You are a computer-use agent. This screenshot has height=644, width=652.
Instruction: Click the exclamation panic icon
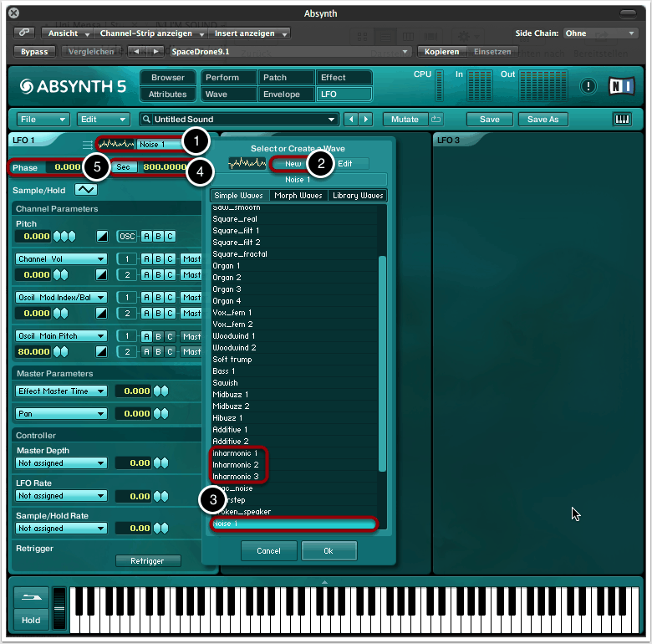pyautogui.click(x=588, y=86)
